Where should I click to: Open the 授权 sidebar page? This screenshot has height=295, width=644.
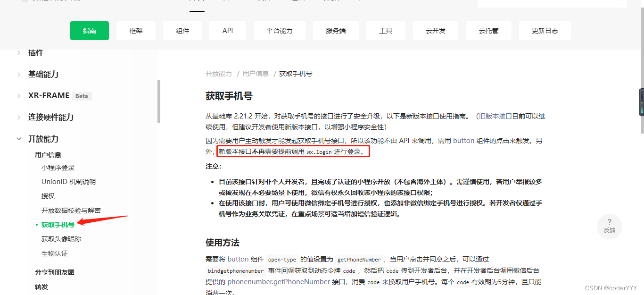pos(48,196)
